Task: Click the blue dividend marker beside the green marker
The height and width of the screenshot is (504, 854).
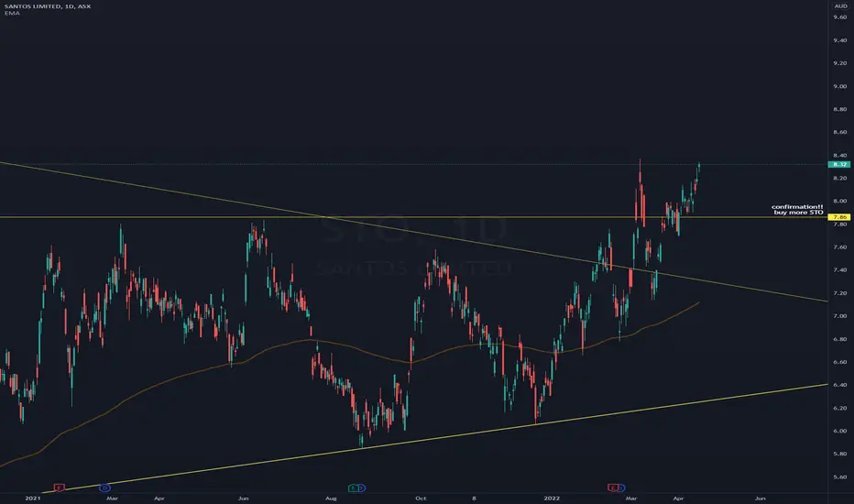Action: (x=361, y=488)
